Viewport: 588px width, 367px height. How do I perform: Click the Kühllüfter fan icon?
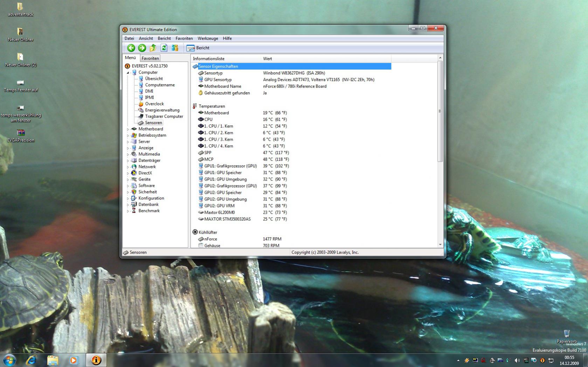(195, 232)
